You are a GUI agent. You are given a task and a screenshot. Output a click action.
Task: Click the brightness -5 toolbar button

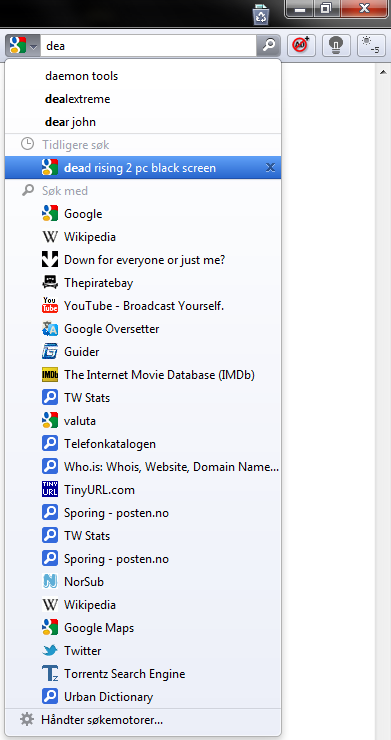pos(371,45)
